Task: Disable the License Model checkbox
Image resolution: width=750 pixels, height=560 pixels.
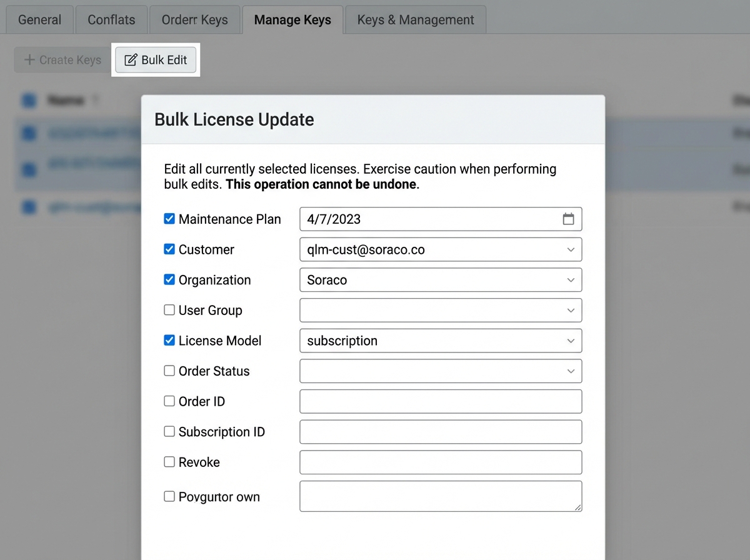Action: click(169, 341)
